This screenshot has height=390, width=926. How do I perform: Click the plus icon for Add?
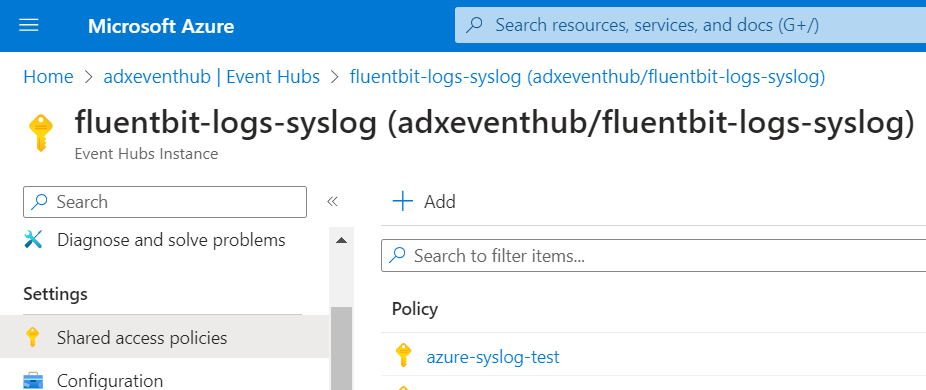pos(403,202)
